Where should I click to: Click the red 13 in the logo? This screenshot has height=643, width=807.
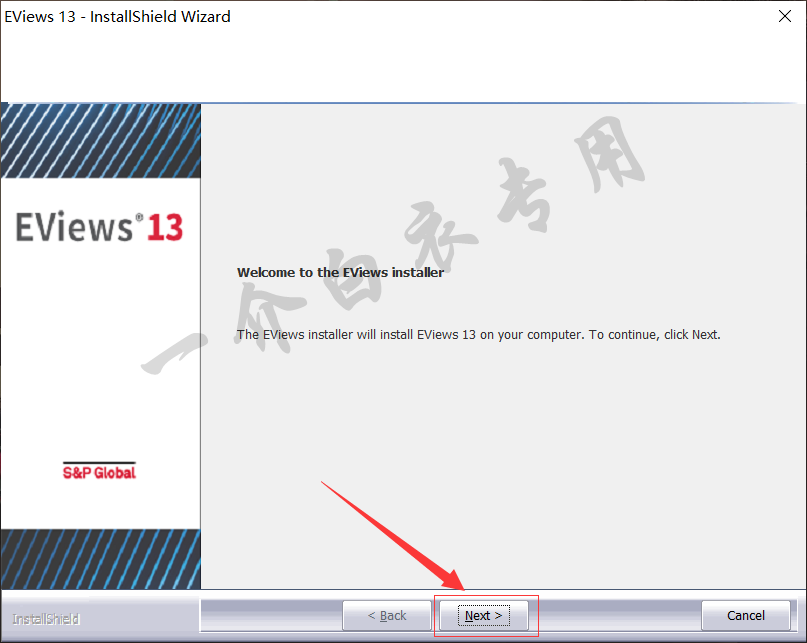[x=165, y=227]
